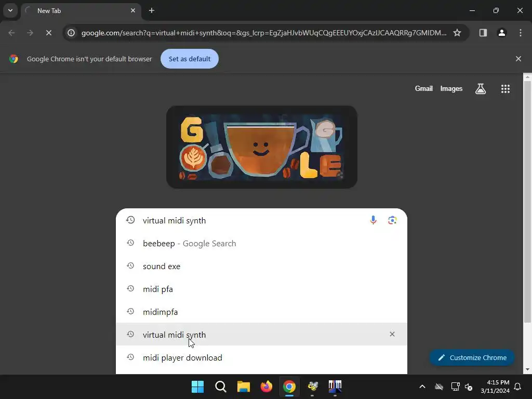Viewport: 532px width, 399px height.
Task: Select the midi pfa suggestion
Action: (261, 289)
